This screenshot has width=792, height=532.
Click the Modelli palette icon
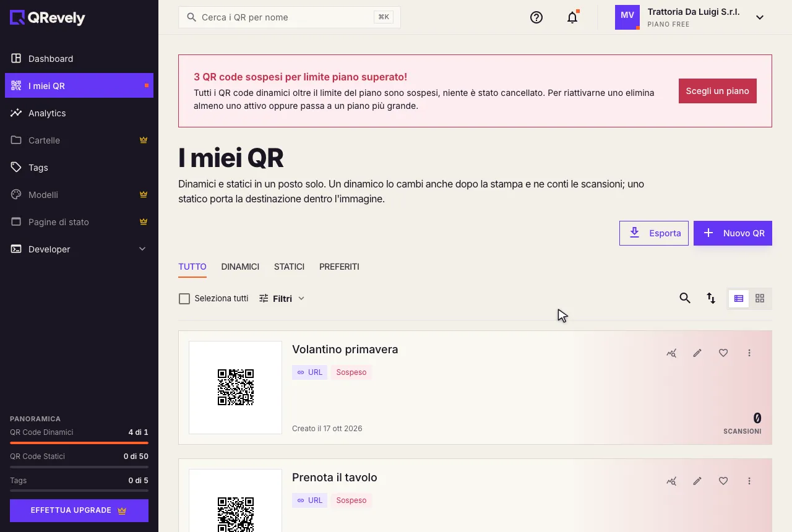click(x=16, y=195)
